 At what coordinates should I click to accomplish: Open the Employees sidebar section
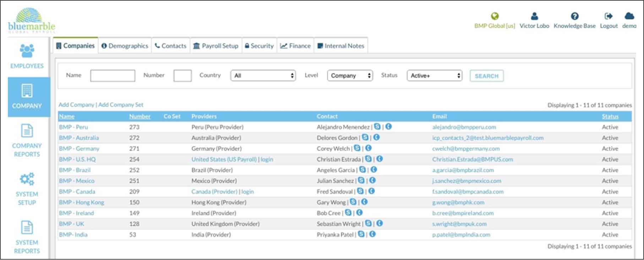point(27,56)
